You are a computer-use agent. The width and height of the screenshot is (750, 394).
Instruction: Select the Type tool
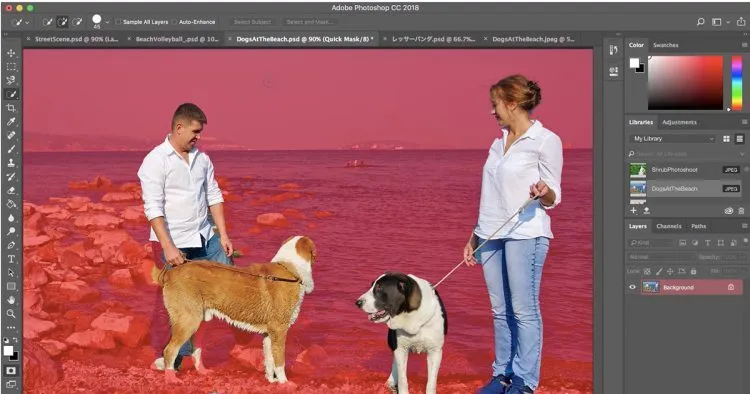tap(11, 259)
